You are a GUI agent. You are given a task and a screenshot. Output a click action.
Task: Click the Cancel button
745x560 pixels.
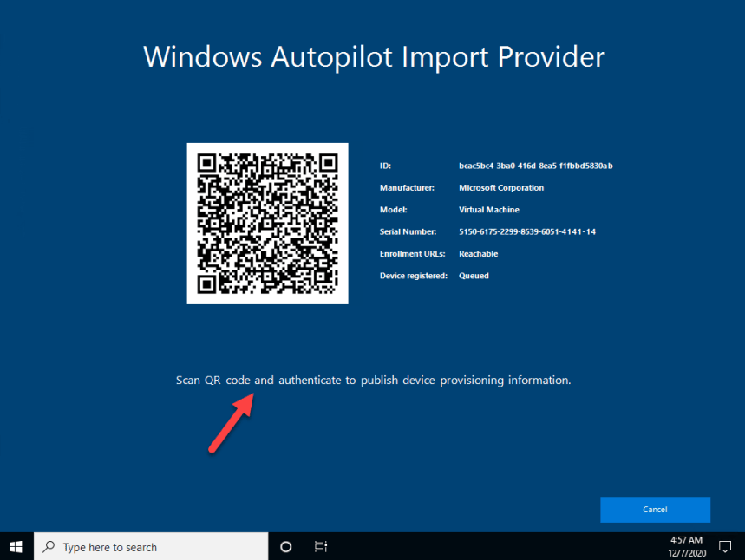655,509
